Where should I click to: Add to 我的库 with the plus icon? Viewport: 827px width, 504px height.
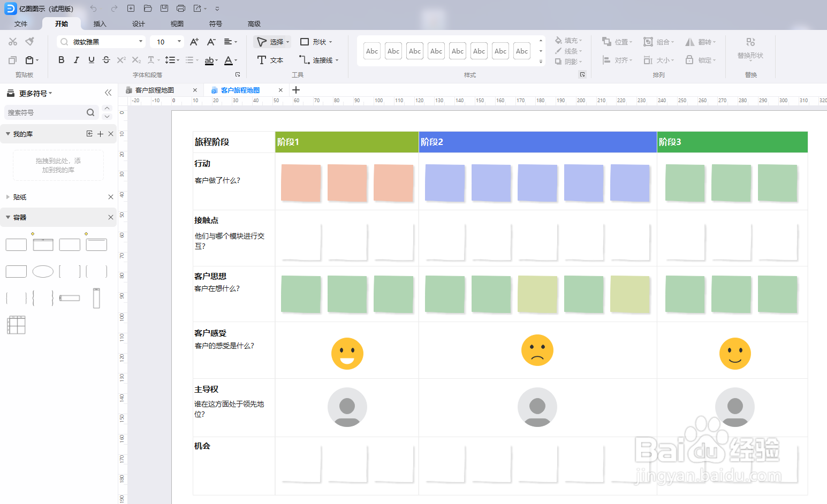[100, 134]
